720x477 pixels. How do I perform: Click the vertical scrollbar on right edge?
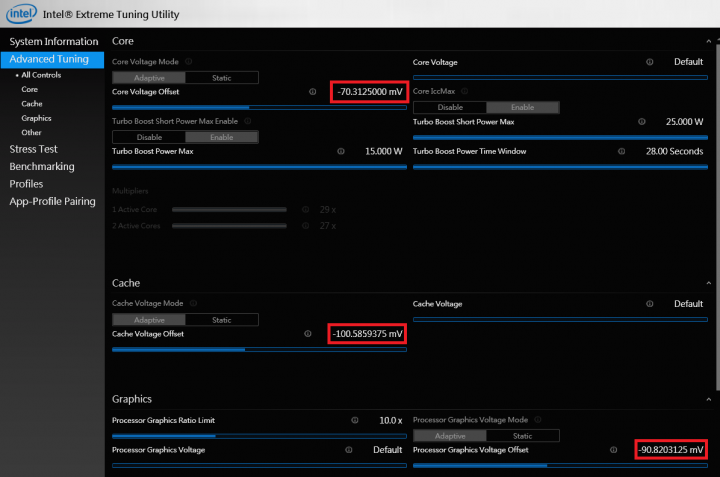click(x=718, y=216)
